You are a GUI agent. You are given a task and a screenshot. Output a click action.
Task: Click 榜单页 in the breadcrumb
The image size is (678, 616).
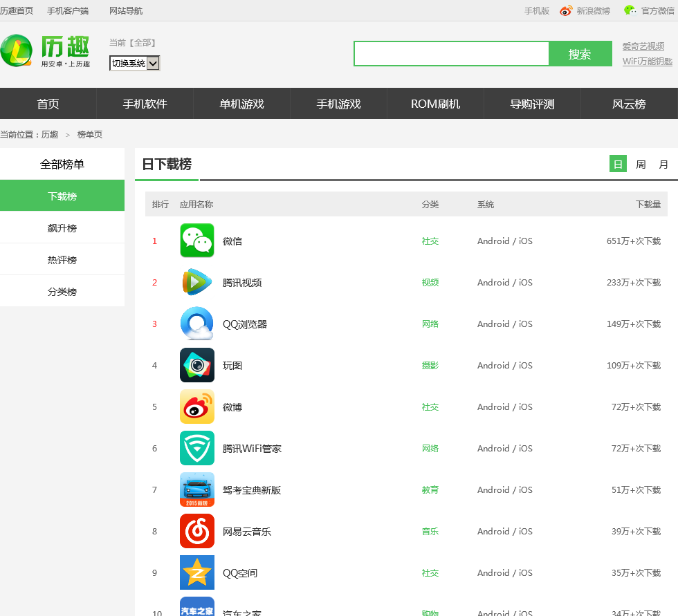point(90,134)
